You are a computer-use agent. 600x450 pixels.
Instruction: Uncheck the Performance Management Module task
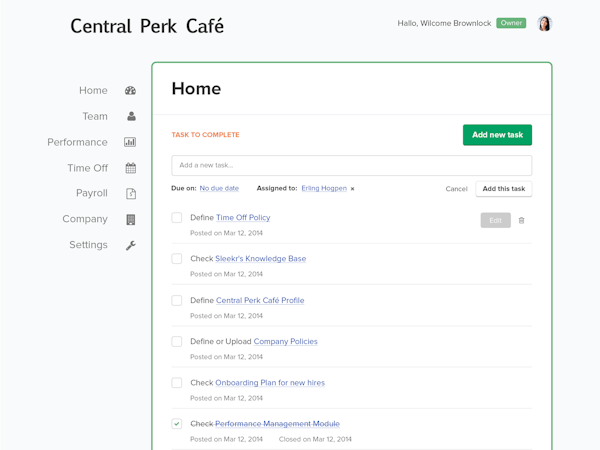(177, 424)
